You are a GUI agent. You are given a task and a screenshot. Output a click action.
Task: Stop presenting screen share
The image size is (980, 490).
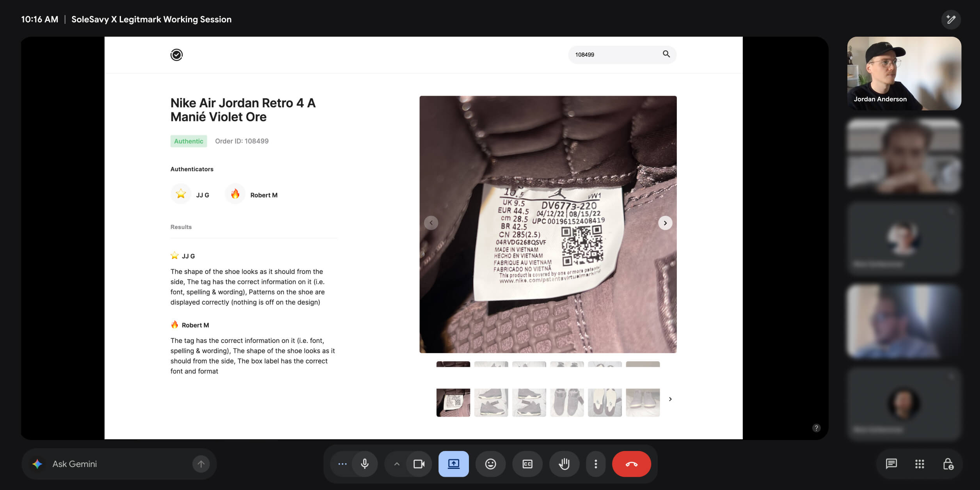coord(454,464)
